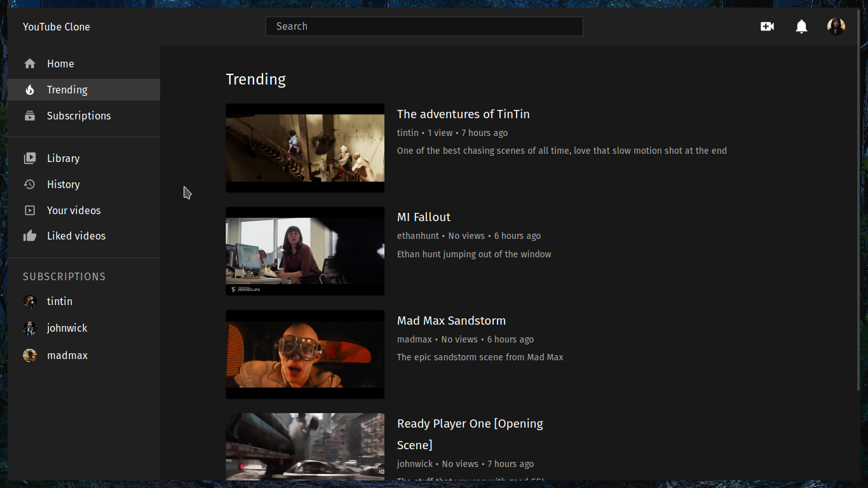Click title The adventures of TinTin
This screenshot has width=868, height=488.
463,114
